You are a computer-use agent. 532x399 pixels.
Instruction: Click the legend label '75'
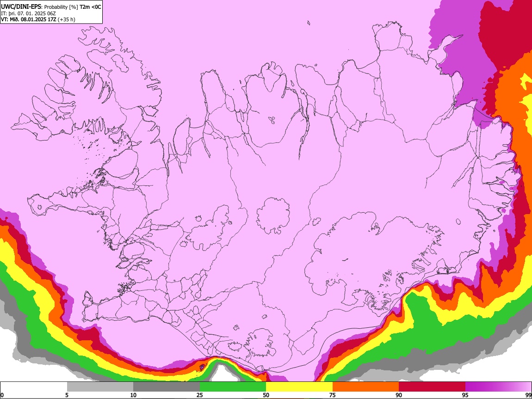(333, 395)
